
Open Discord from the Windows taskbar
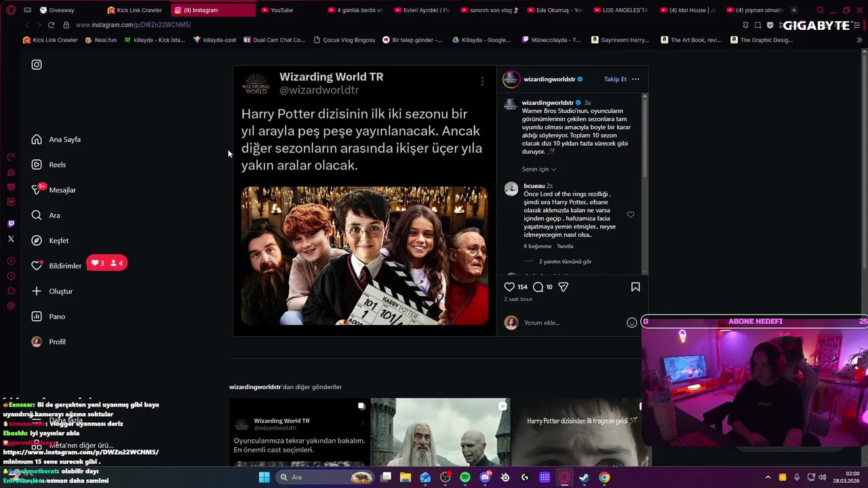485,477
